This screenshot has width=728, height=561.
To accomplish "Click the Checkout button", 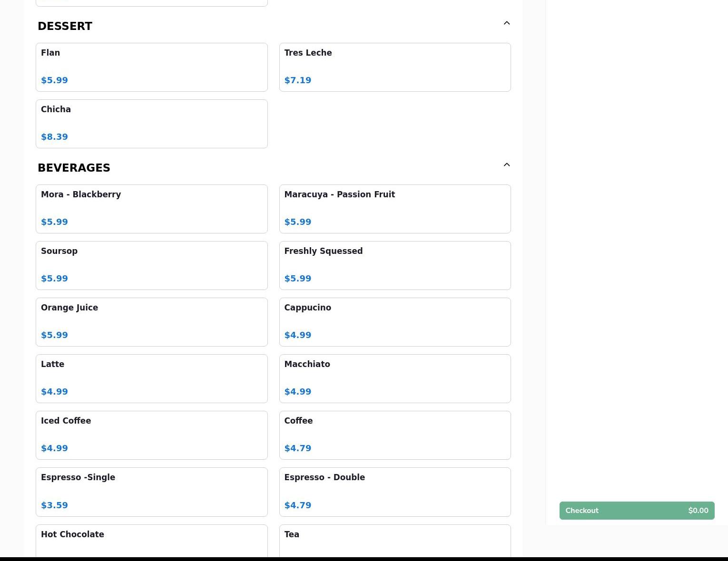I will coord(636,510).
